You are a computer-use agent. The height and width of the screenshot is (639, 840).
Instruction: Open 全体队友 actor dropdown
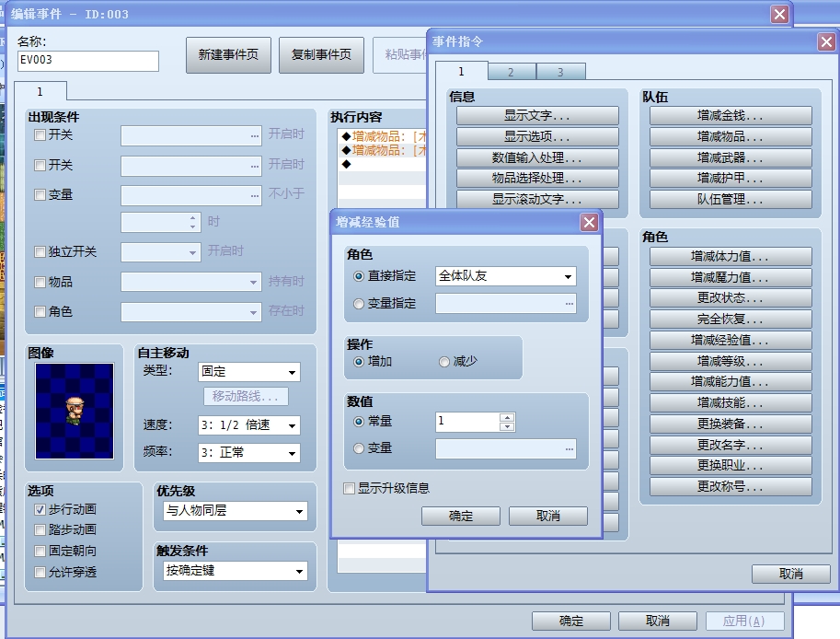click(x=506, y=276)
